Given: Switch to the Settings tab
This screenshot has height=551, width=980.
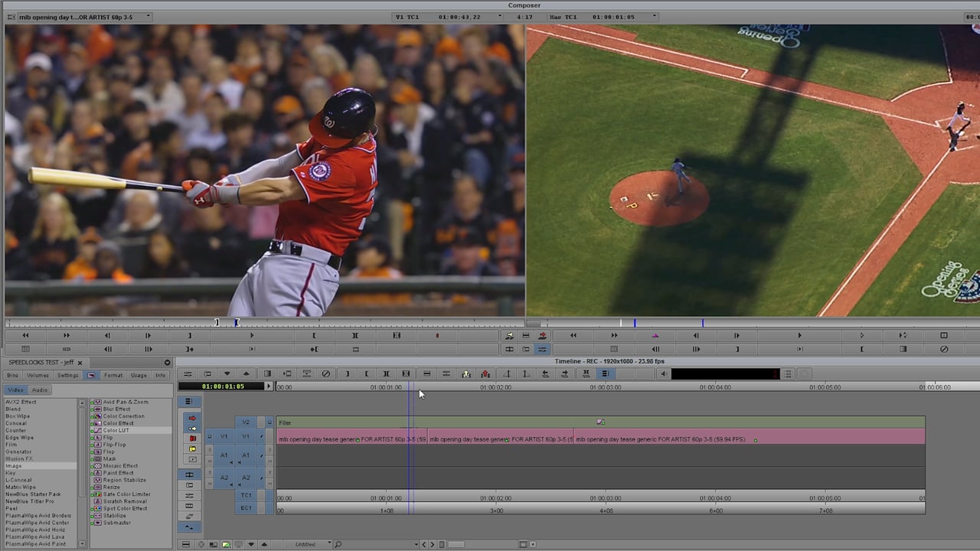Looking at the screenshot, I should tap(67, 376).
